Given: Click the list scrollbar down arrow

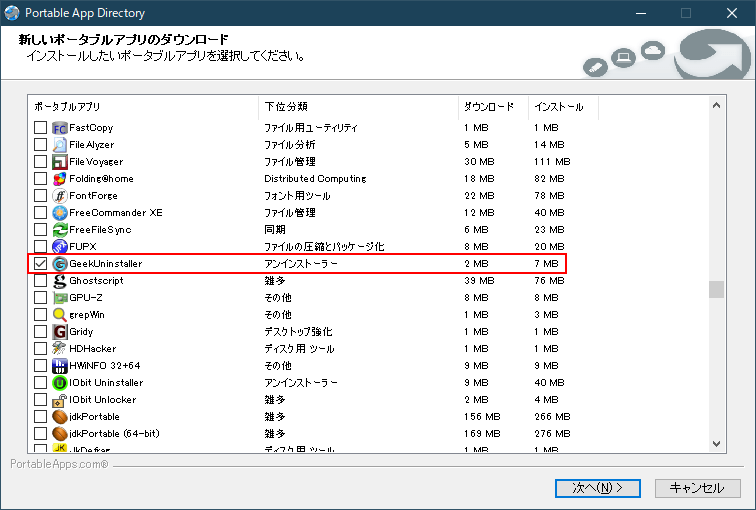Looking at the screenshot, I should pyautogui.click(x=716, y=444).
